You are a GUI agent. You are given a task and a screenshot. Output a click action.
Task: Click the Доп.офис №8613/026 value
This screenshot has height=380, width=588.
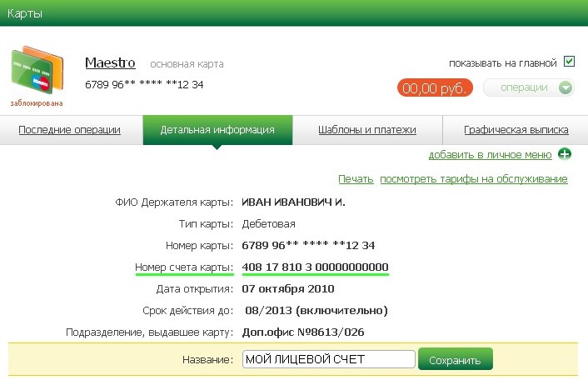coord(303,332)
